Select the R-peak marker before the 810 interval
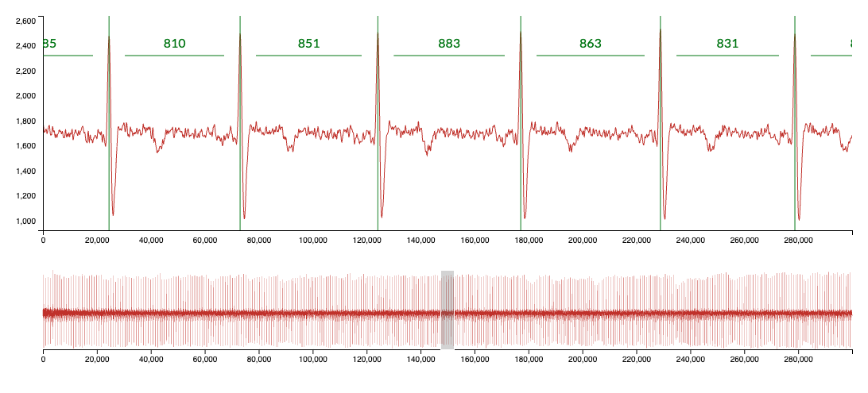868x393 pixels. pos(109,119)
